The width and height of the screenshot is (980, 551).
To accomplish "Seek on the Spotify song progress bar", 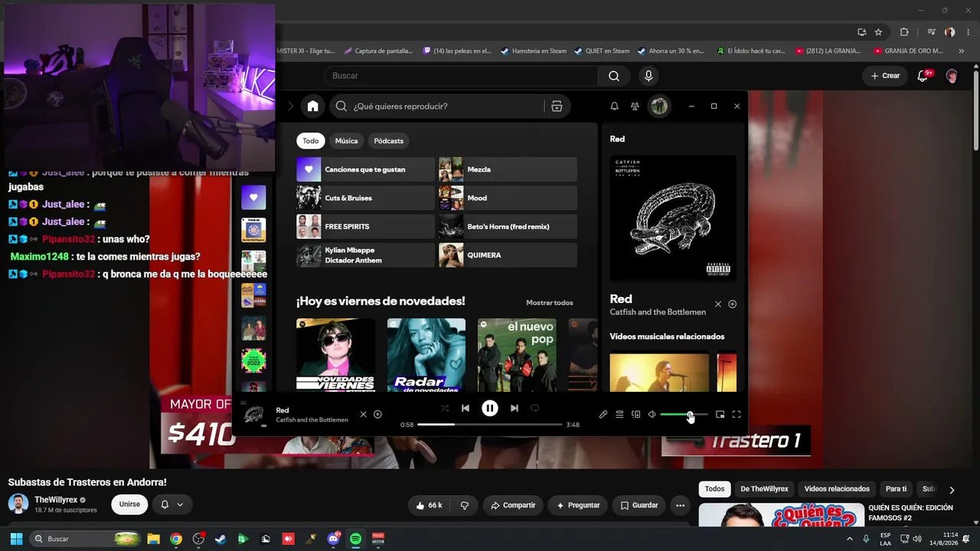I will click(490, 425).
